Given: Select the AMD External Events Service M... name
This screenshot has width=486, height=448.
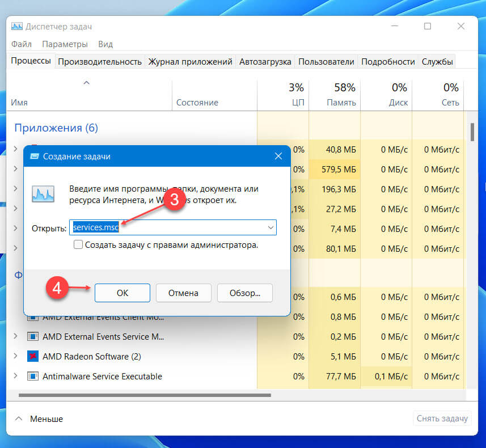Looking at the screenshot, I should point(103,336).
